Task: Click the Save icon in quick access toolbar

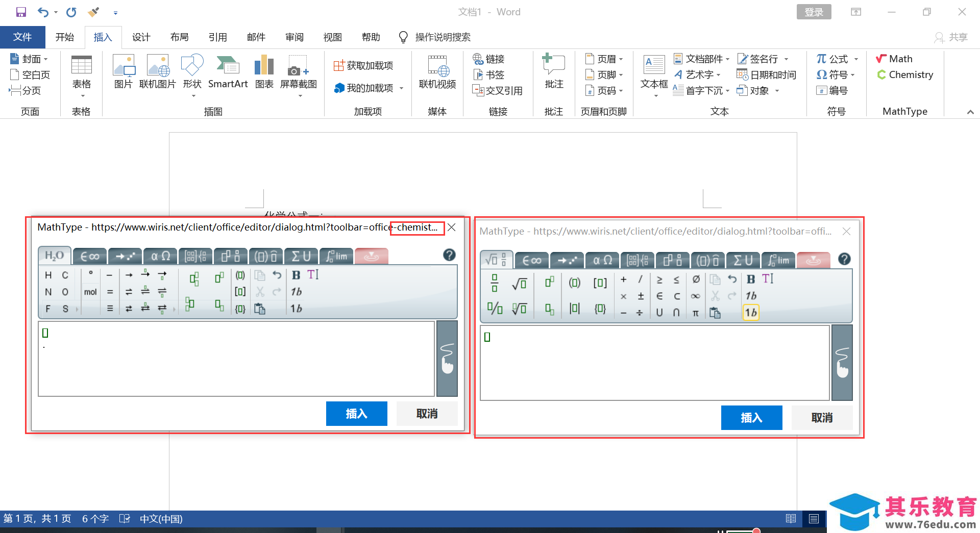Action: pos(21,12)
